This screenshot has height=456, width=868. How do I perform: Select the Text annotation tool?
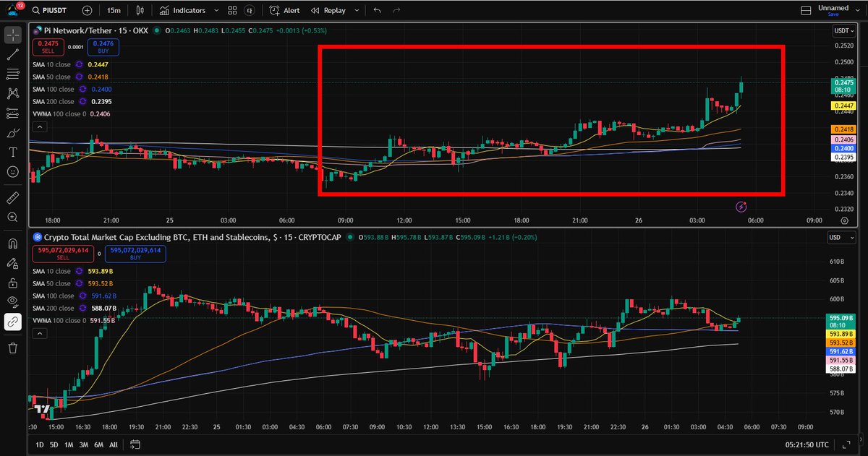[13, 152]
